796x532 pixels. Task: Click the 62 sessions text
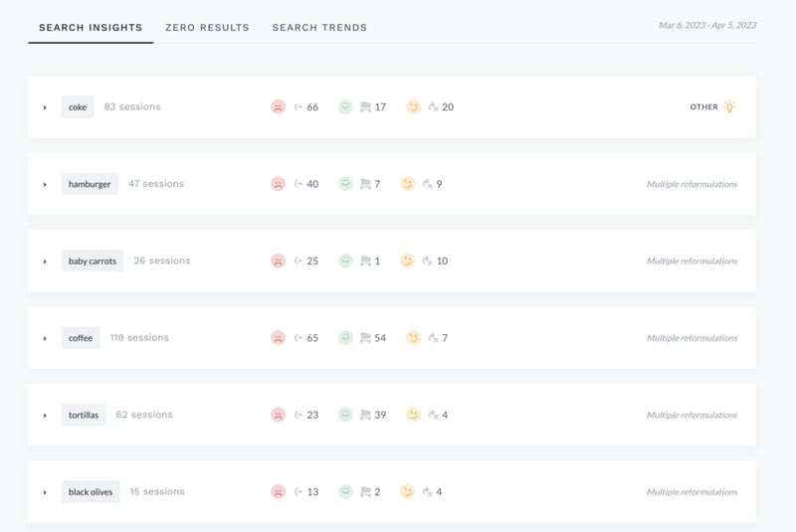click(x=144, y=415)
